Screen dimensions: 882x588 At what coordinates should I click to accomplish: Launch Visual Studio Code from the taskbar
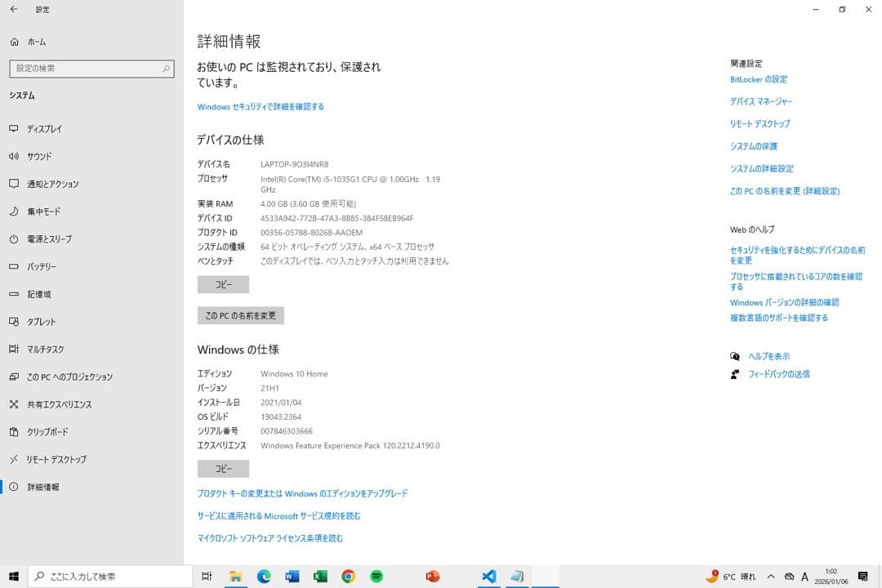488,577
